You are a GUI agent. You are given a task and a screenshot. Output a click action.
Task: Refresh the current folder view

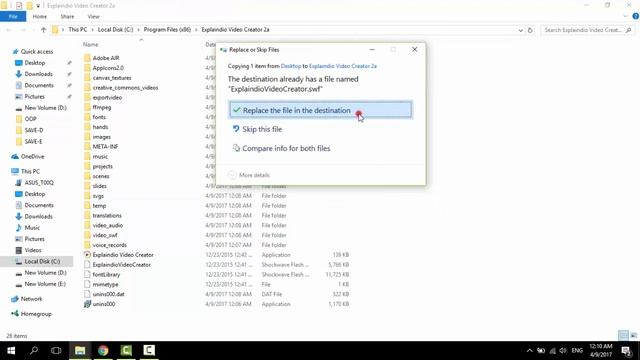point(530,30)
